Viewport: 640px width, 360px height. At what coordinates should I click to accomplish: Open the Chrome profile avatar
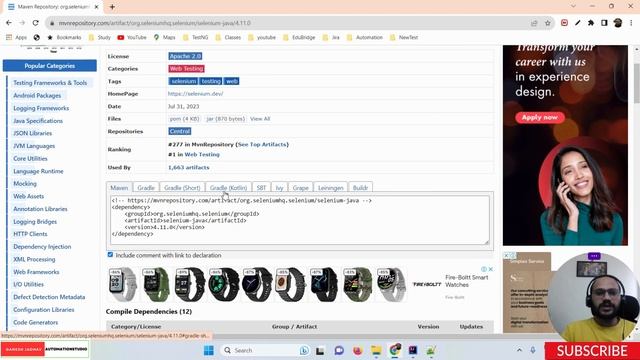point(618,23)
